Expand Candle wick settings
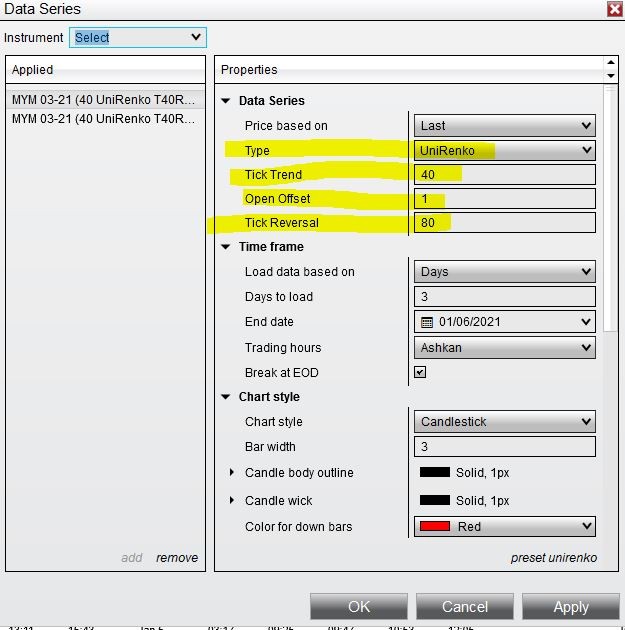 pos(232,500)
